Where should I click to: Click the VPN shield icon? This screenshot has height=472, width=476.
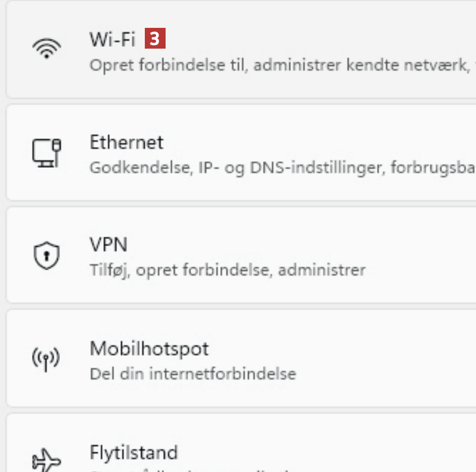(46, 256)
